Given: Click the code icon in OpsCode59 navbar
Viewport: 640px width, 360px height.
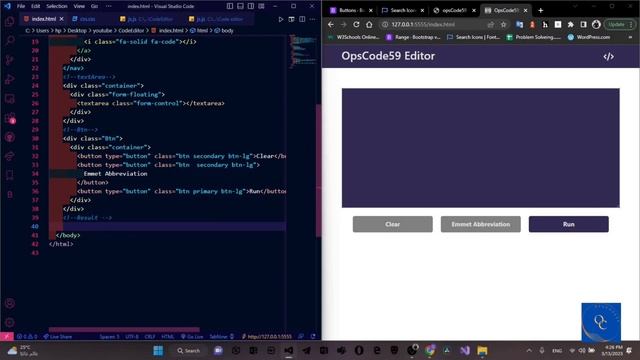Looking at the screenshot, I should (608, 56).
